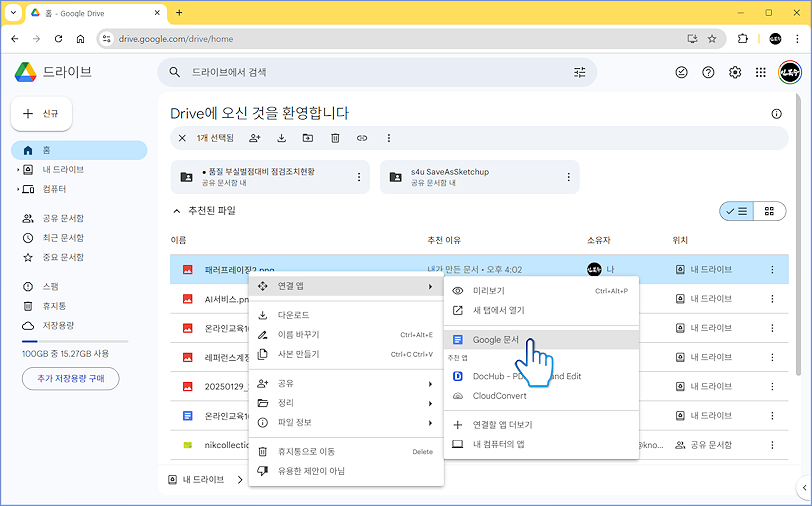Open Google apps grid icon
The height and width of the screenshot is (506, 812).
click(760, 73)
